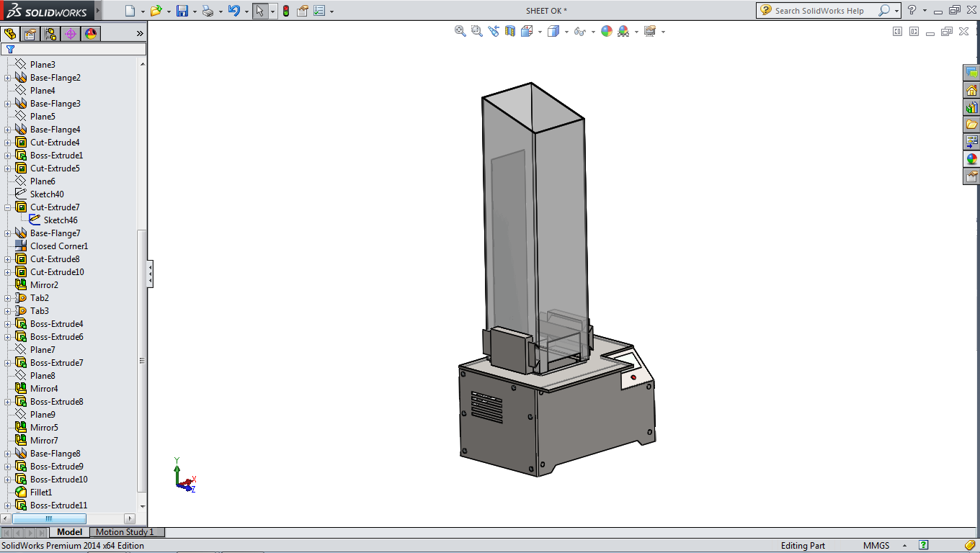
Task: Open File Properties from the toolbar
Action: 303,11
